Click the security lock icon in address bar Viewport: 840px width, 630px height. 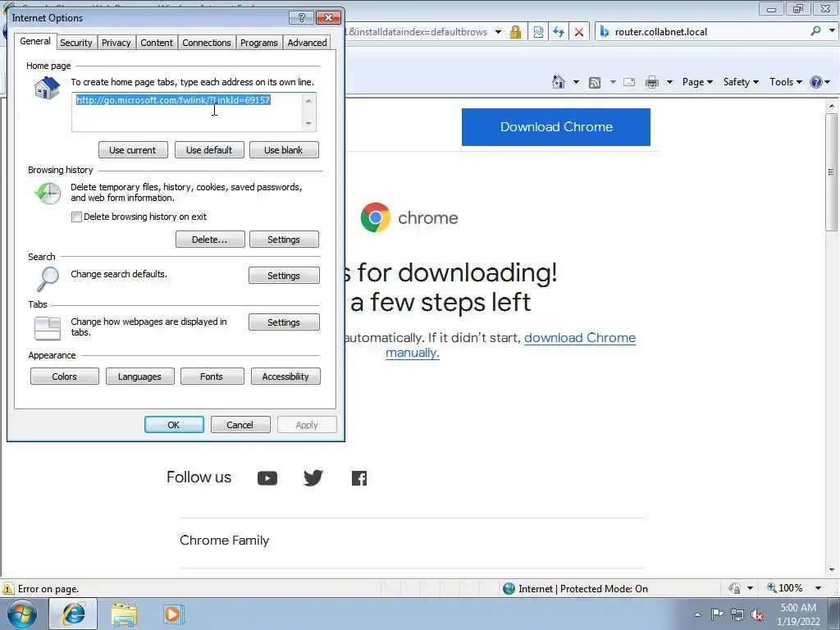(x=515, y=32)
